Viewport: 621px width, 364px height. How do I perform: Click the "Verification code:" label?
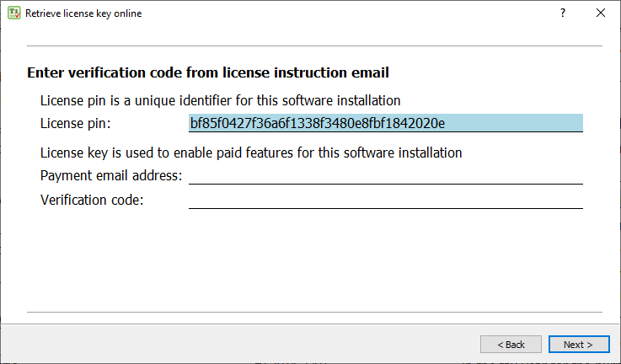[x=92, y=201]
